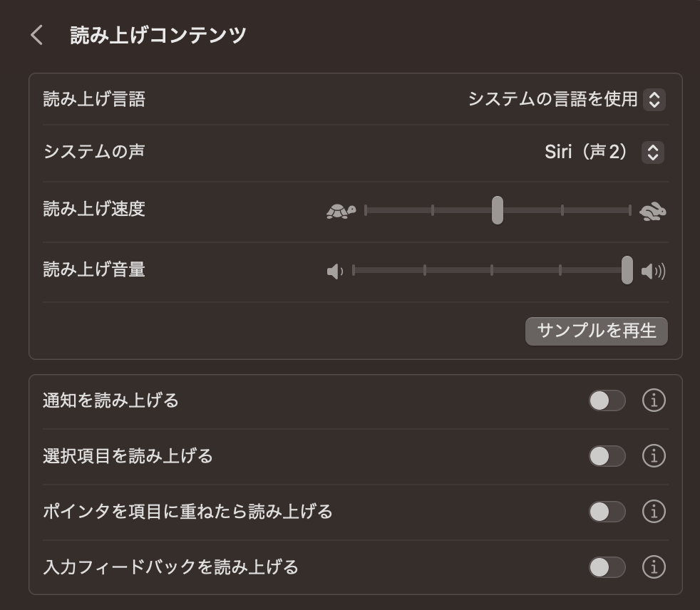Open the システムの声 Siri voice dropdown
The width and height of the screenshot is (700, 610).
652,152
